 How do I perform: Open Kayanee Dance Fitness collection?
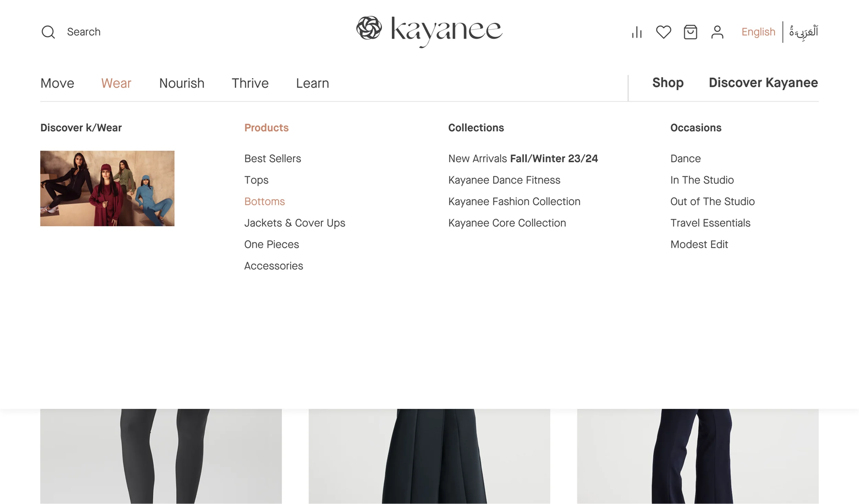click(504, 180)
